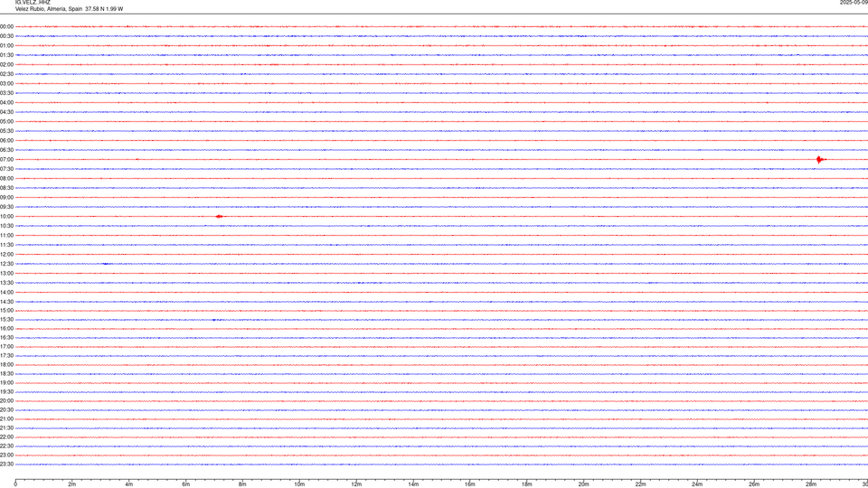Click the 04:30 time label
The image size is (868, 488).
[x=6, y=112]
